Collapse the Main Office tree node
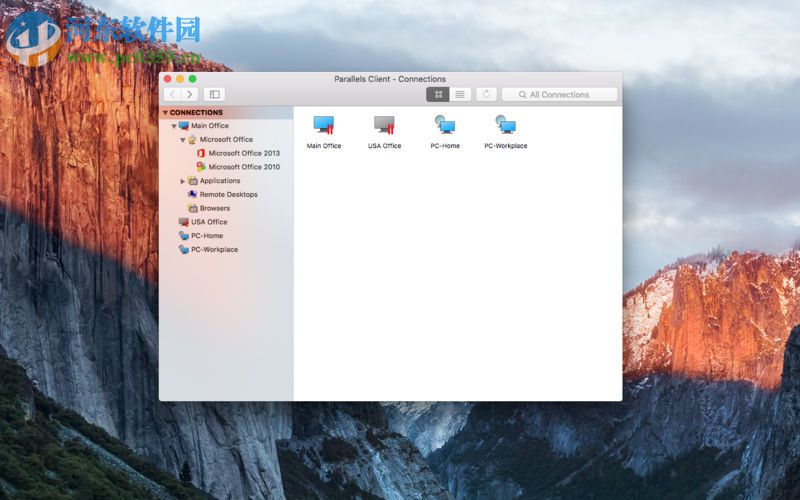Image resolution: width=800 pixels, height=500 pixels. point(174,126)
